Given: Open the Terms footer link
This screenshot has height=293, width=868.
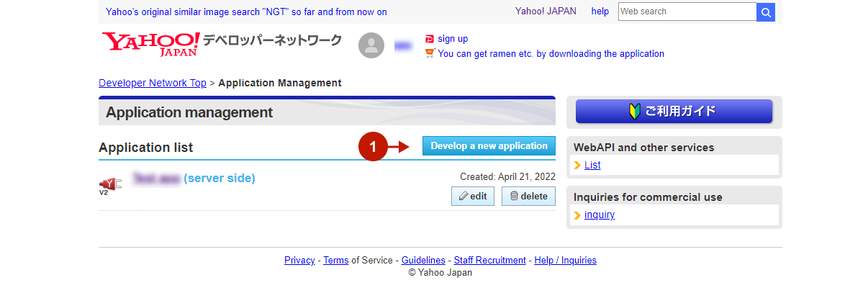Looking at the screenshot, I should [336, 261].
